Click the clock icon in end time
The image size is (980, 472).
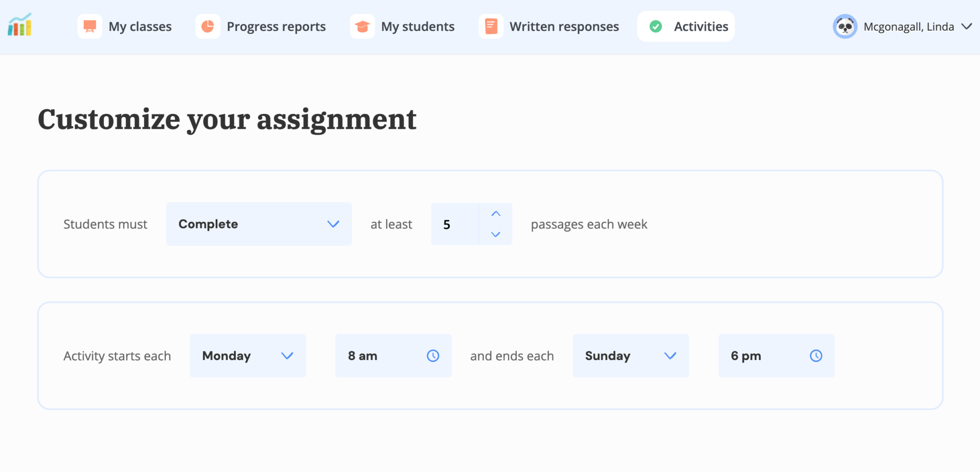(815, 356)
